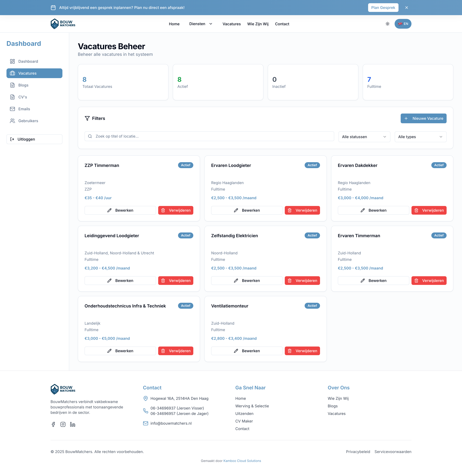The width and height of the screenshot is (462, 476).
Task: Open the Facebook icon in footer
Action: [x=53, y=424]
